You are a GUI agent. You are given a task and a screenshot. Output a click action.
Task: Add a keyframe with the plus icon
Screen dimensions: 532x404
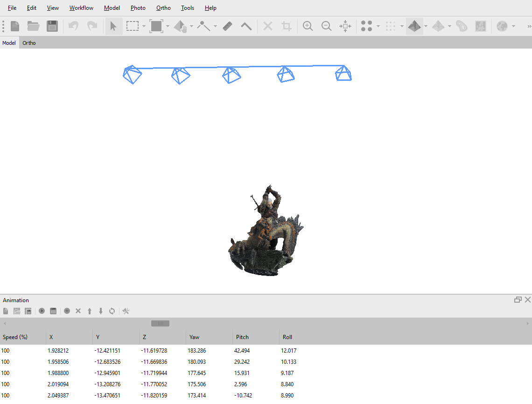(x=67, y=311)
